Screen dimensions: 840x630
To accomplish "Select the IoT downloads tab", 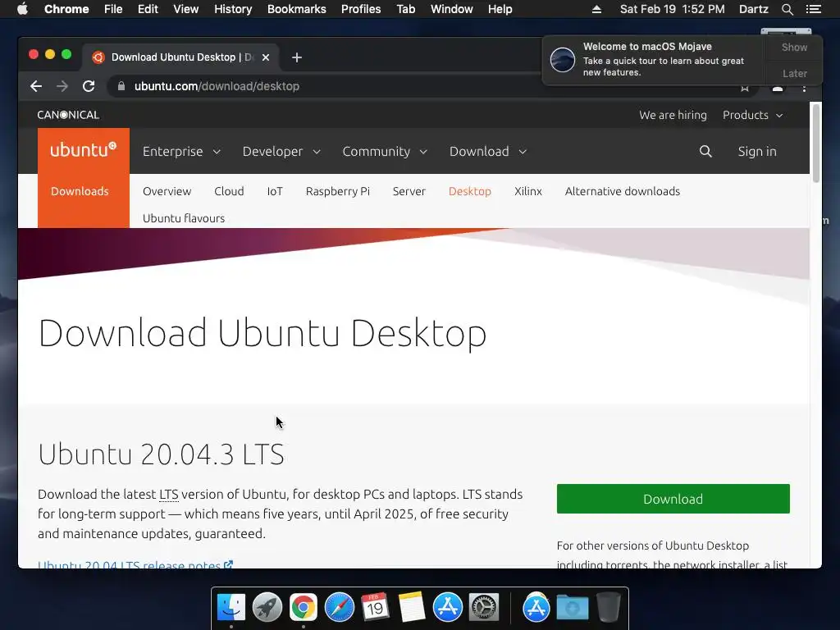I will pyautogui.click(x=275, y=191).
